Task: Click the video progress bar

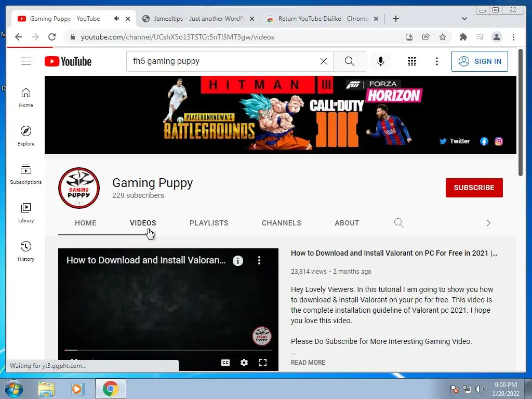Action: click(x=168, y=350)
